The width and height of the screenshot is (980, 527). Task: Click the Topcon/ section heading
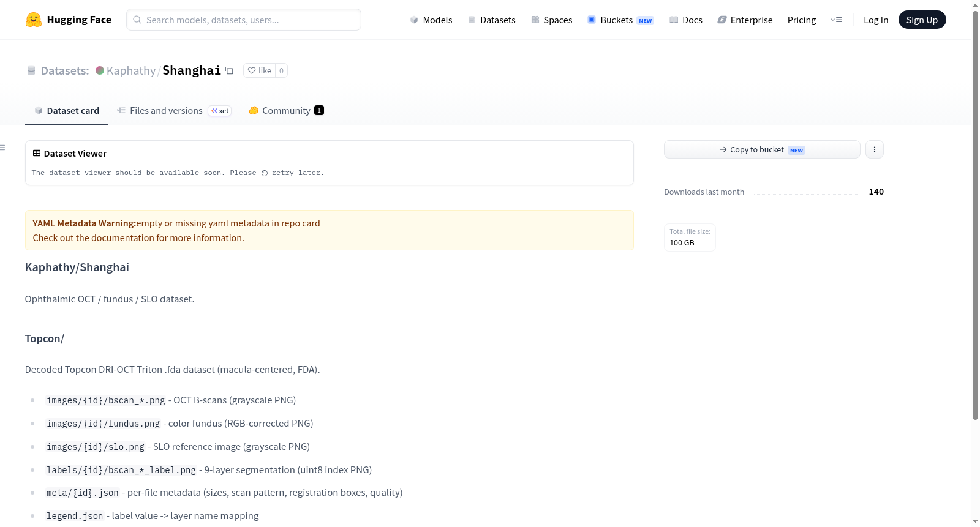tap(45, 338)
